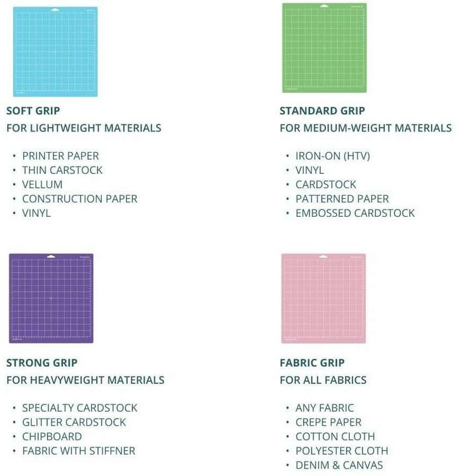This screenshot has width=459, height=476.
Task: Click the CONSTRUCTION PAPER list item
Action: pos(79,198)
